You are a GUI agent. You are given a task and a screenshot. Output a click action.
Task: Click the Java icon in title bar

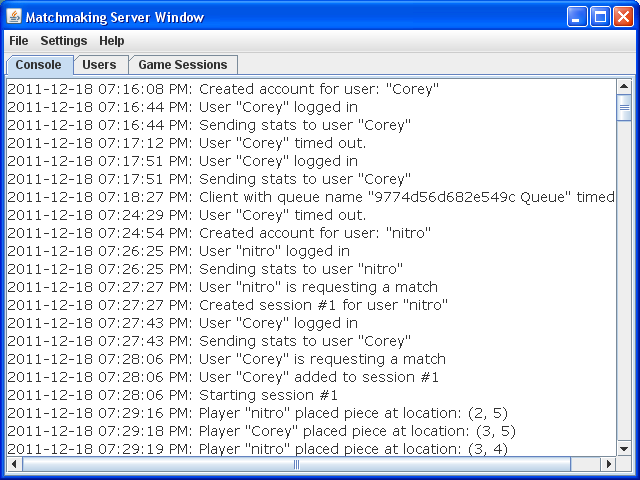14,17
